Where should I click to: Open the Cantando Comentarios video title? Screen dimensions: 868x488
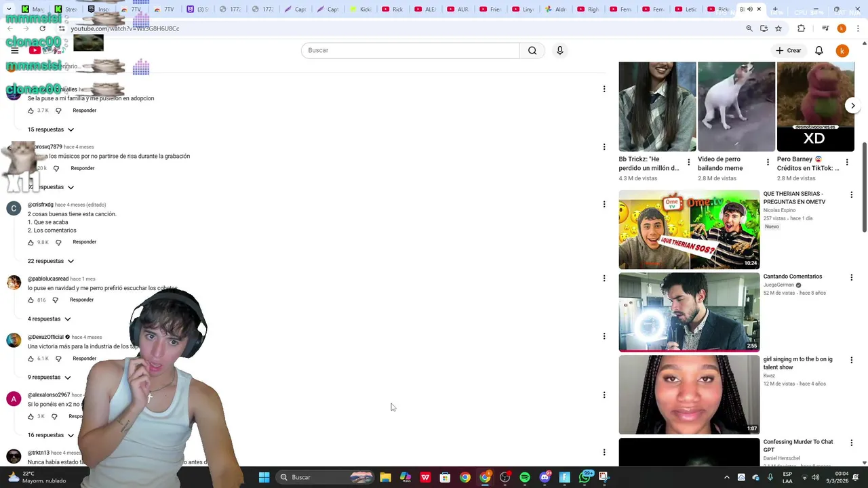[x=792, y=277]
